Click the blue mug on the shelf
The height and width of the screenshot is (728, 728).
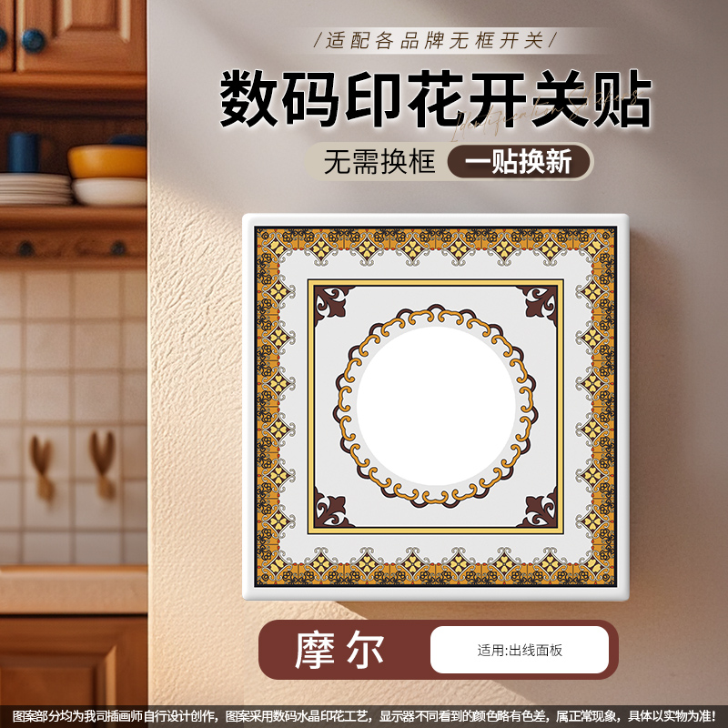click(24, 152)
